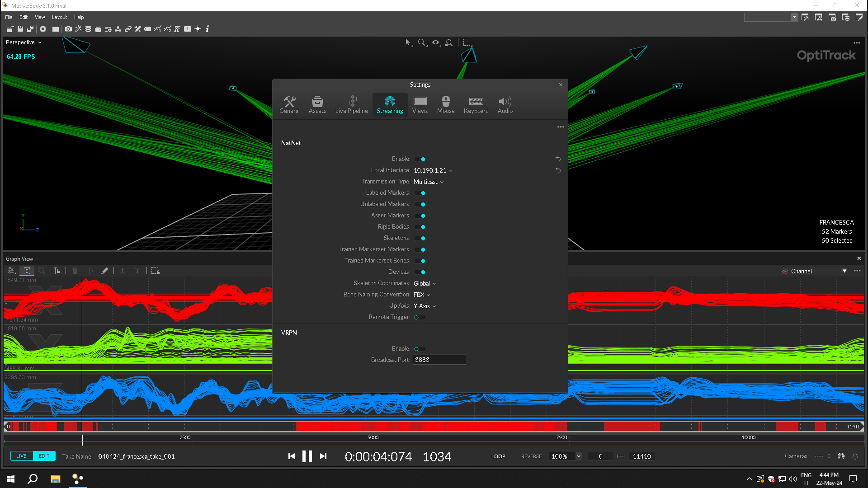
Task: Switch to the Keyboard settings tab
Action: pos(476,104)
